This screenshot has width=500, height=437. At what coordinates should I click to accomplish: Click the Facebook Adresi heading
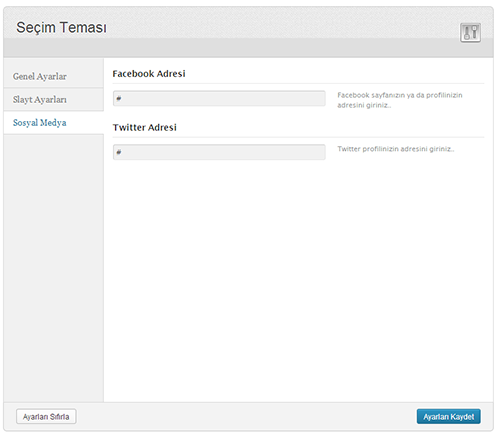[149, 74]
